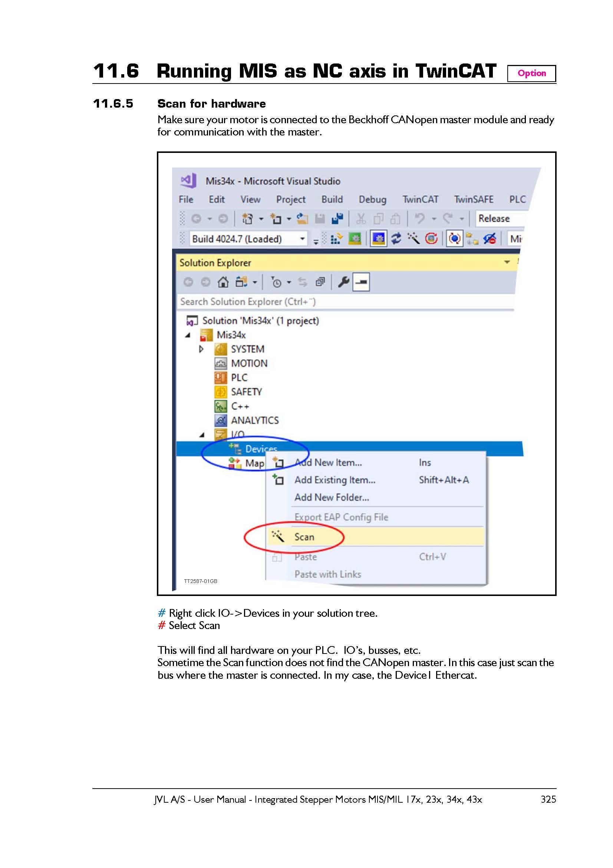This screenshot has width=613, height=868.
Task: Open the Redo history dropdown arrow
Action: click(462, 219)
